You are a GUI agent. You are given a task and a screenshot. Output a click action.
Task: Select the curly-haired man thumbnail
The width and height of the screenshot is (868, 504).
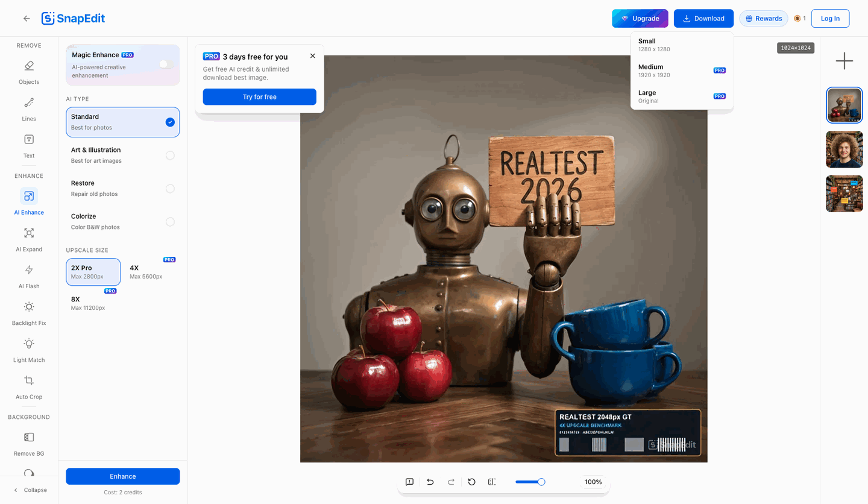tap(844, 150)
